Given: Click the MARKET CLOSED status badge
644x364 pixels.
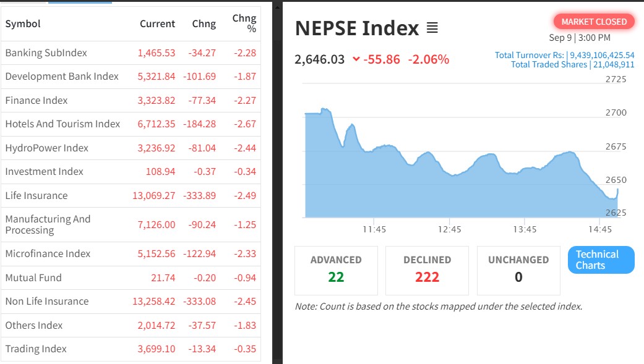Looking at the screenshot, I should [x=594, y=22].
